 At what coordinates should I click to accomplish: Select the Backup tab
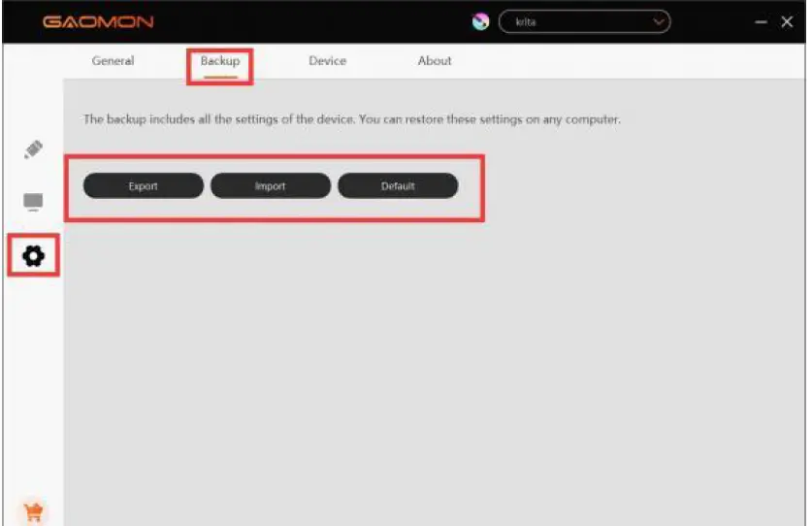coord(220,61)
